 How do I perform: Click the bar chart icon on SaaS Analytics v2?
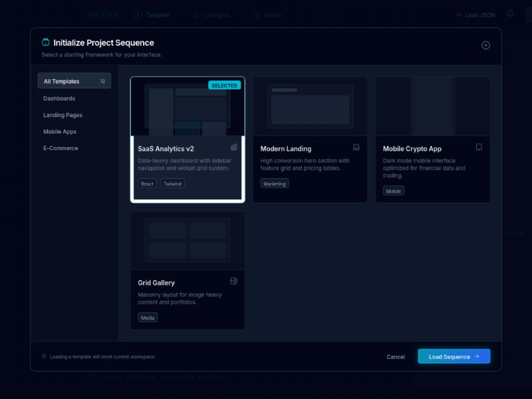(x=233, y=148)
